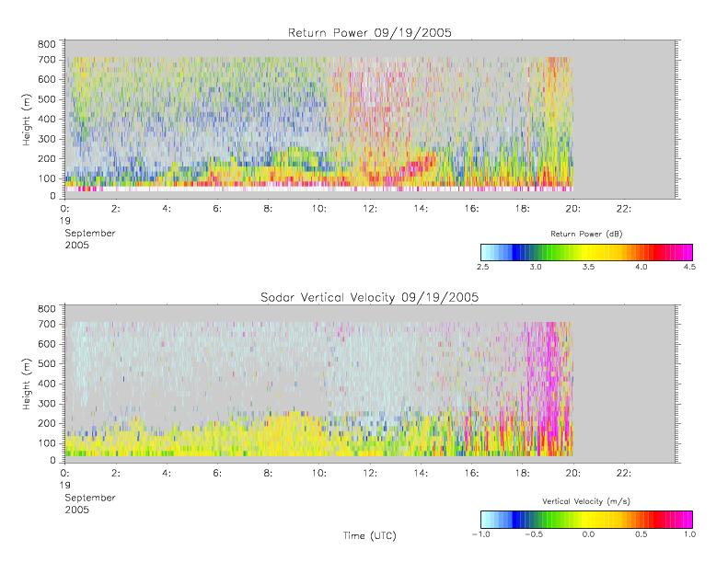Viewport: 728px width, 562px height.
Task: Click the 'Return Power 09/19/2005' chart title
Action: [370, 33]
